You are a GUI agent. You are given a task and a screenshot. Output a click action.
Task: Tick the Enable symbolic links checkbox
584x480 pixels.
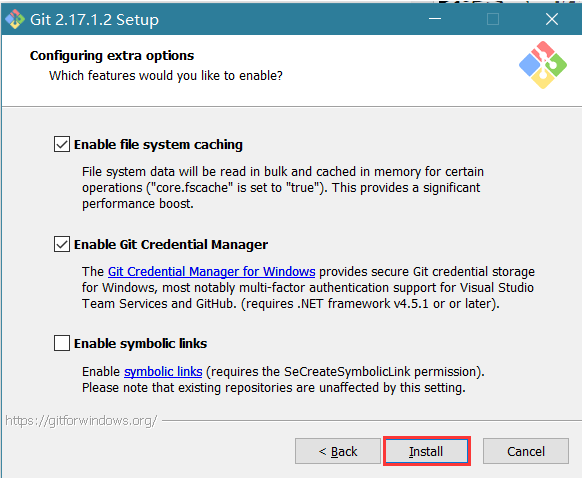pos(62,343)
